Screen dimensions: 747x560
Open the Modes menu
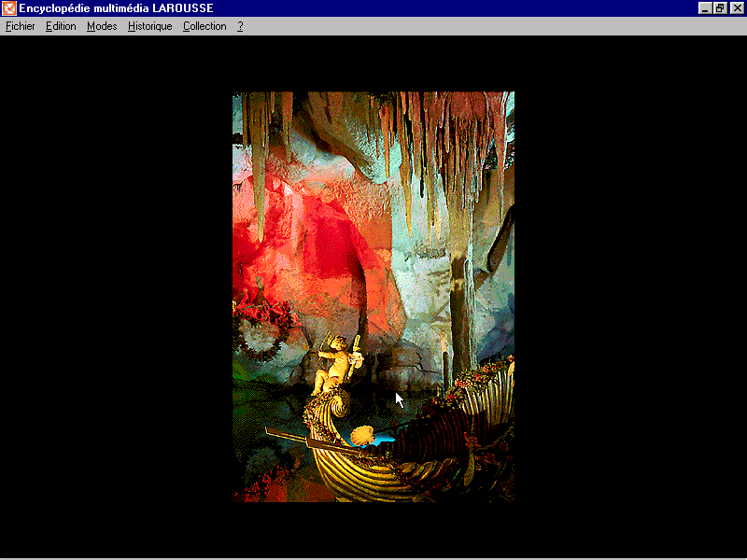[102, 26]
